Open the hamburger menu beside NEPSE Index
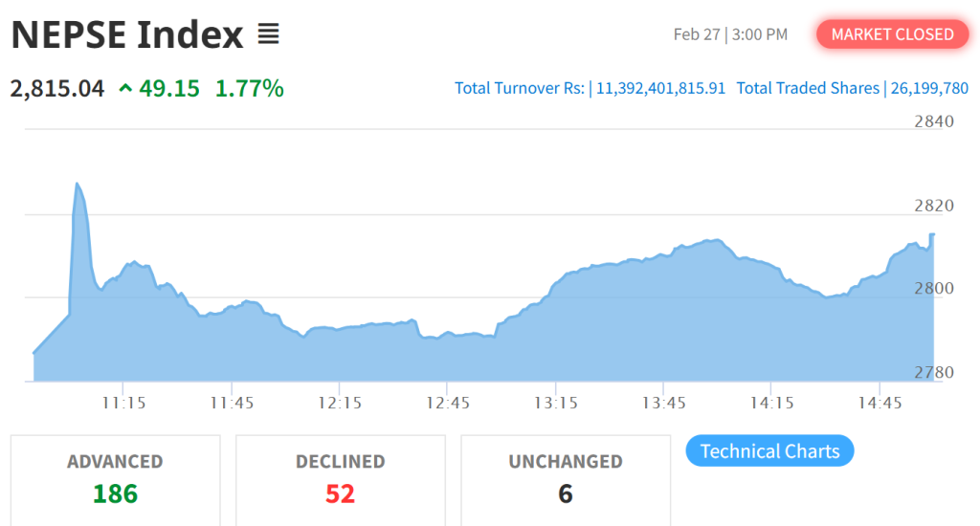Screen dimensions: 980x526 [269, 33]
